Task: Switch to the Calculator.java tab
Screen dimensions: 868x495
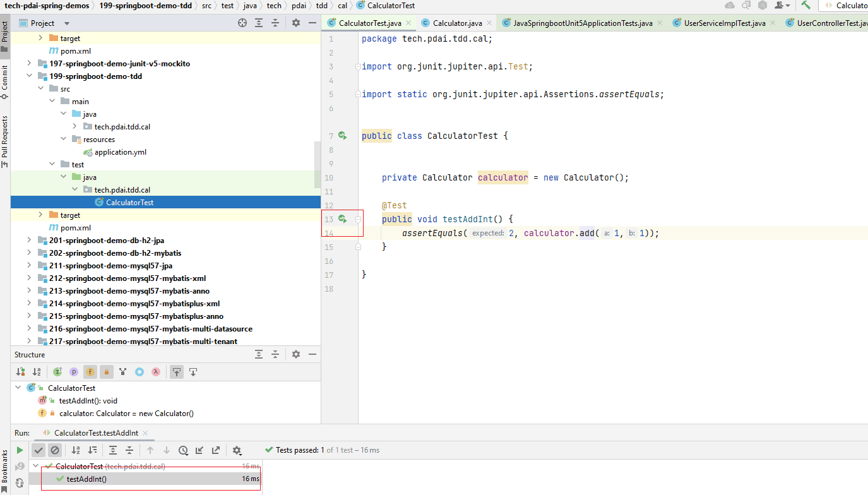Action: tap(457, 23)
